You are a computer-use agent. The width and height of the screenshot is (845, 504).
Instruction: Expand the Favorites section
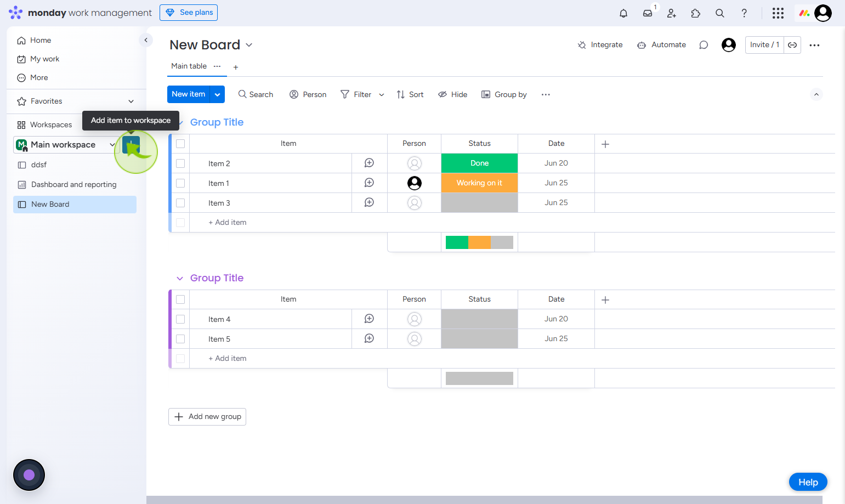[x=131, y=101]
